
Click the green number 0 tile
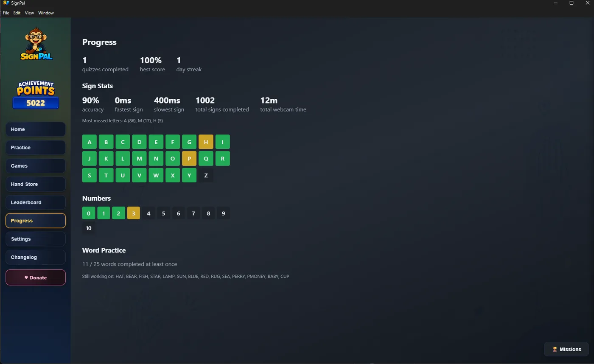(x=89, y=213)
